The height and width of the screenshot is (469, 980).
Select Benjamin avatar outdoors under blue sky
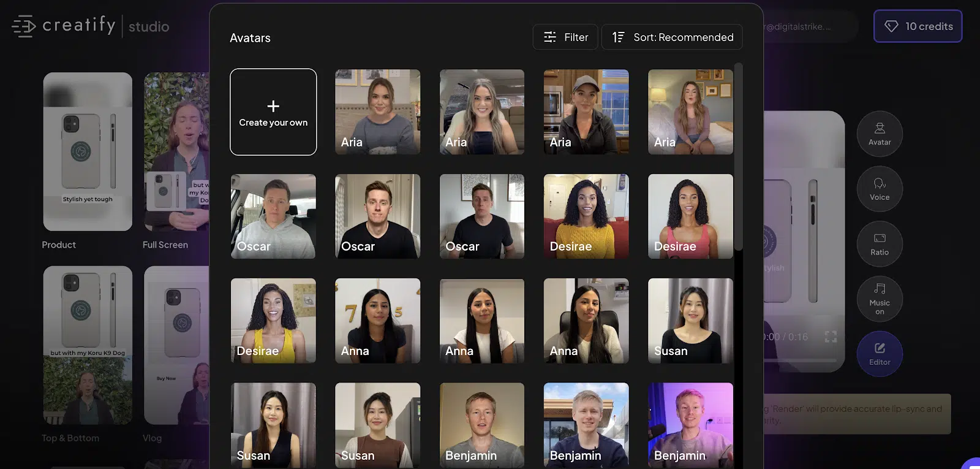[586, 425]
